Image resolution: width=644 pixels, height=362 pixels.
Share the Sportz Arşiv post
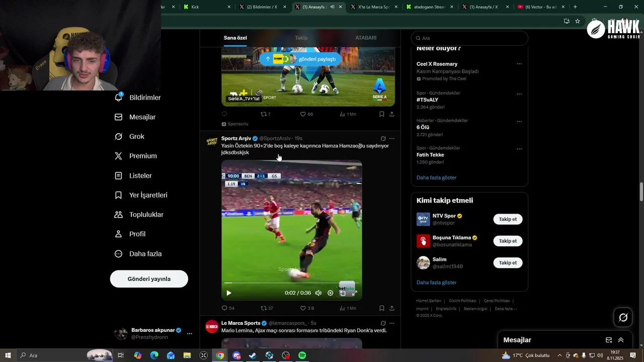pos(391,308)
